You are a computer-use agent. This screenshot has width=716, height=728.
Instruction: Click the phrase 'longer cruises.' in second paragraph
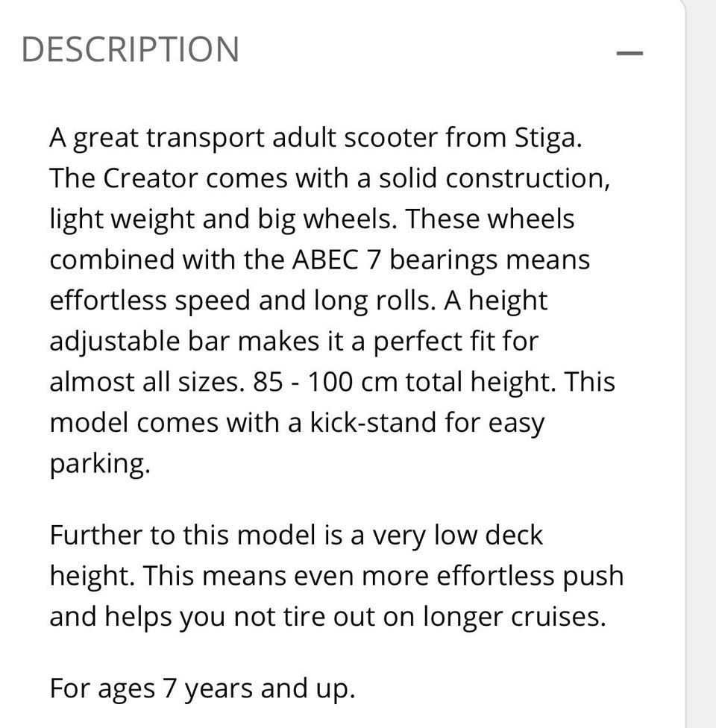pyautogui.click(x=515, y=617)
